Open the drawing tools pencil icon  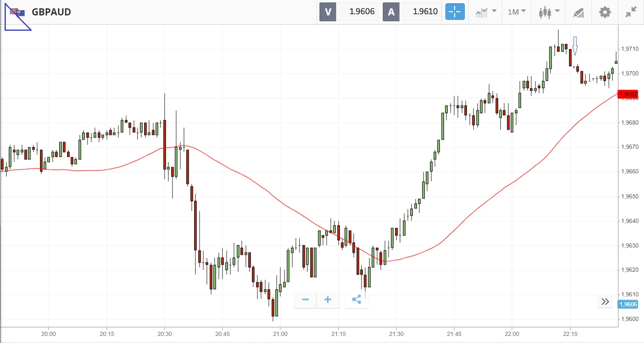click(x=579, y=12)
